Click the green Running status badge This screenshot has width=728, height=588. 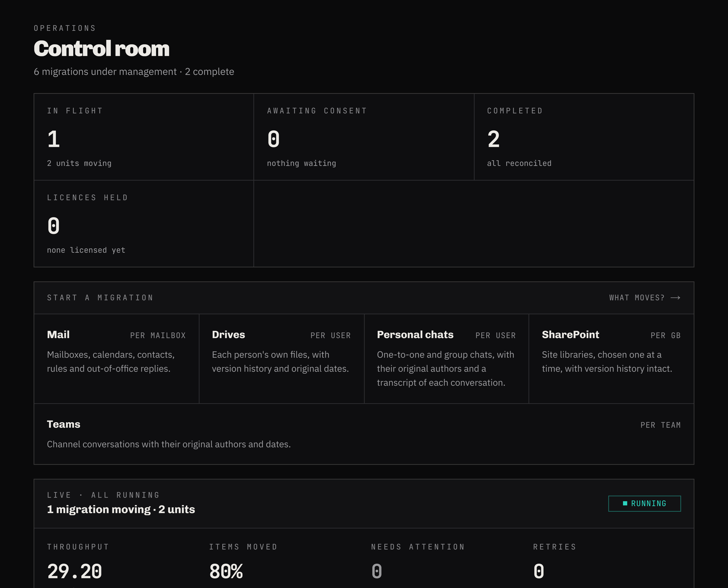click(x=644, y=504)
